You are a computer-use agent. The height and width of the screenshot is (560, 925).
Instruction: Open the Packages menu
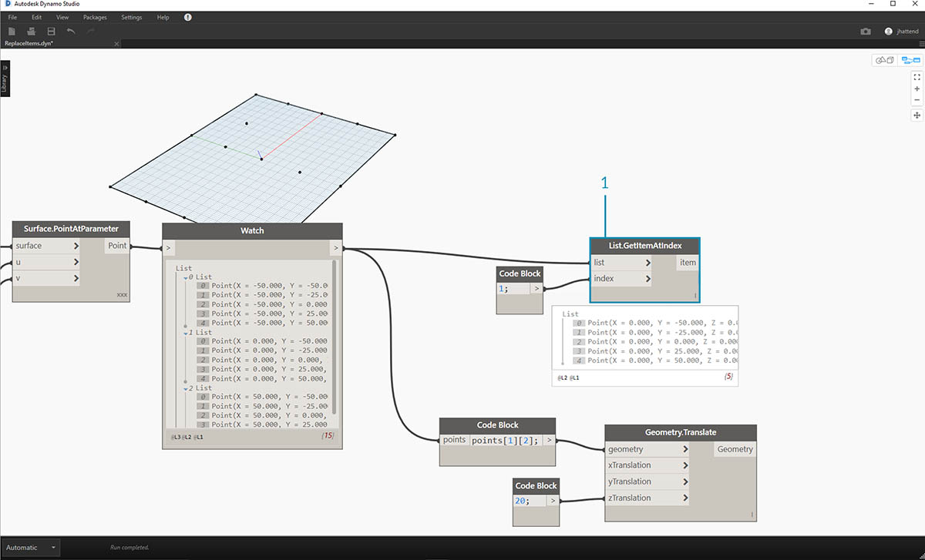(95, 17)
